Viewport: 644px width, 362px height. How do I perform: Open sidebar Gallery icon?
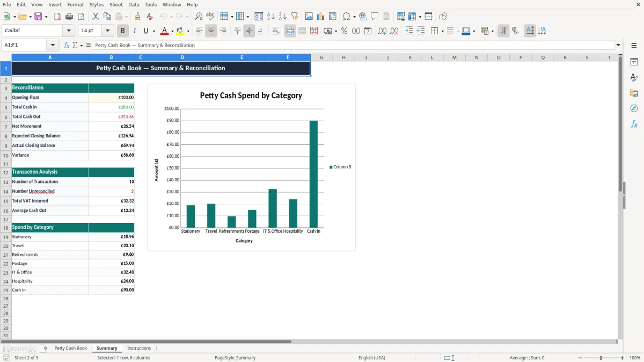click(634, 93)
